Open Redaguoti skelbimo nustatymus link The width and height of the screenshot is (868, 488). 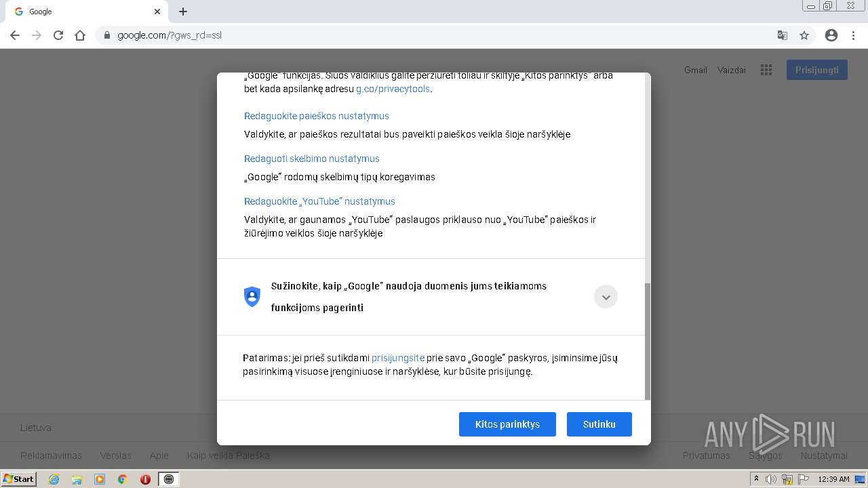click(312, 159)
